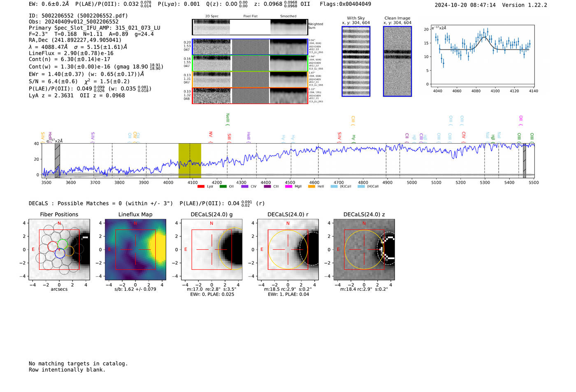Open the DECaLS(24.0) g cutout

(212, 250)
